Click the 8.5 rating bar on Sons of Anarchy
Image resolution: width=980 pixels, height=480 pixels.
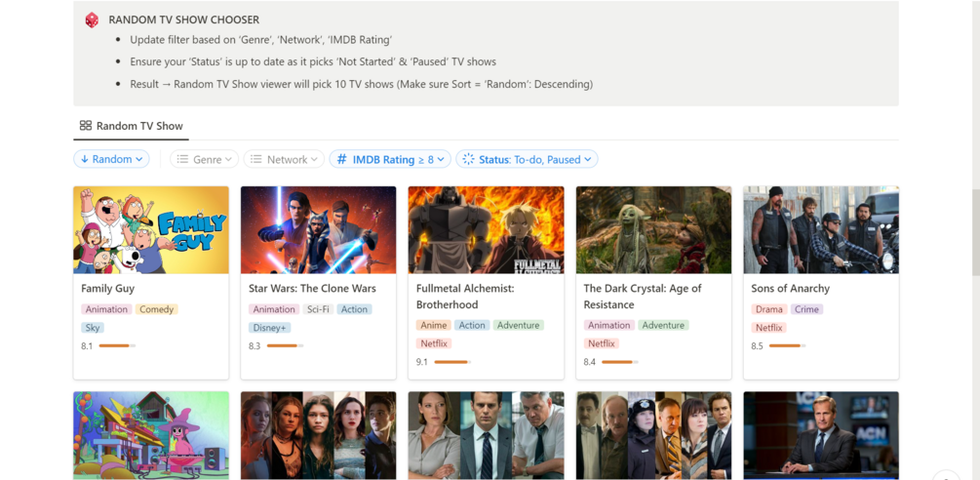click(788, 345)
